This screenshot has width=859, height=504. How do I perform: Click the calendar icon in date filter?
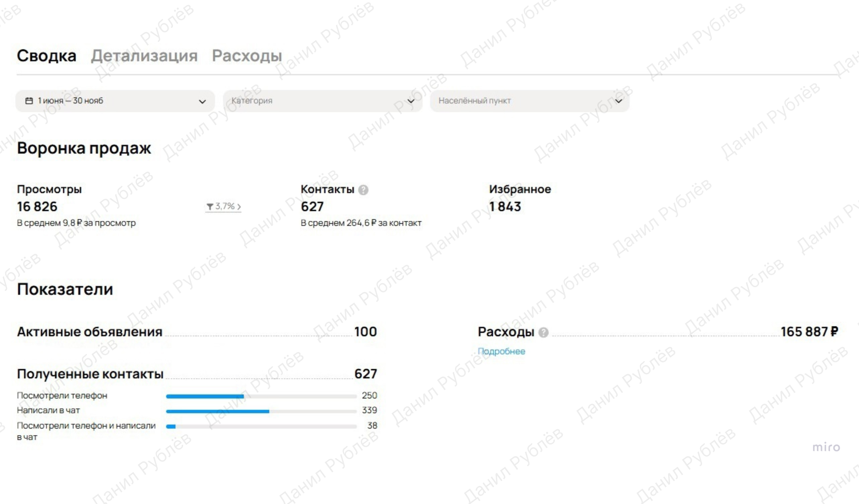point(29,101)
